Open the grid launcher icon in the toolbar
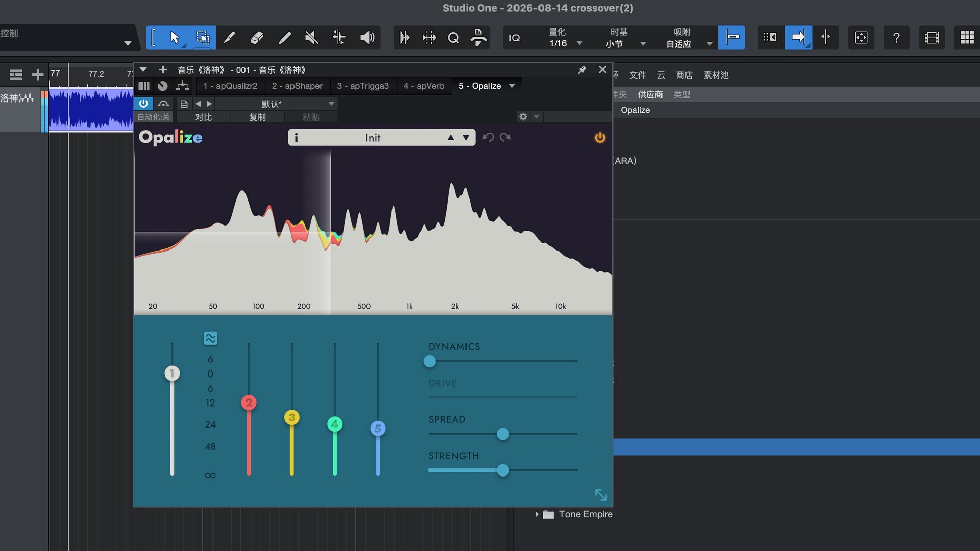980x551 pixels. point(967,38)
